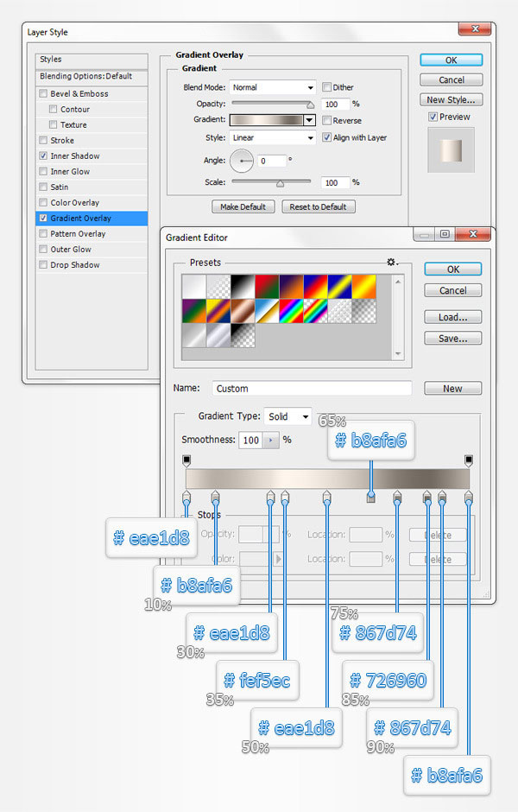Click the Reset to Default button
Image resolution: width=518 pixels, height=812 pixels.
pyautogui.click(x=319, y=206)
